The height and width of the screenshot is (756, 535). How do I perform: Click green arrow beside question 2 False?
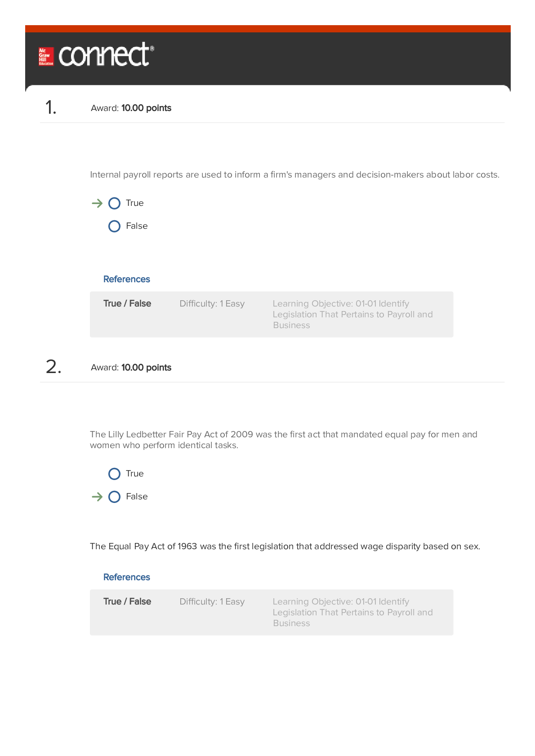coord(97,497)
